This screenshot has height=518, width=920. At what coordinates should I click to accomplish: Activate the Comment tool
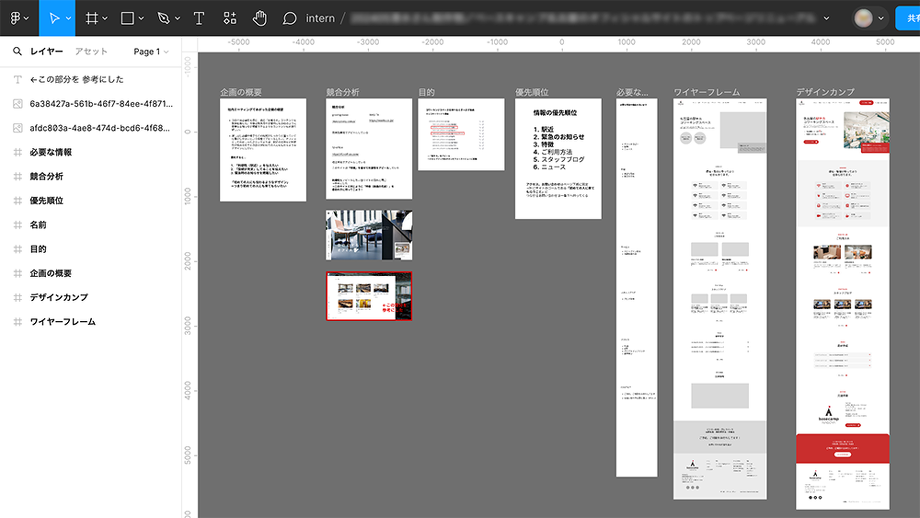coord(290,18)
